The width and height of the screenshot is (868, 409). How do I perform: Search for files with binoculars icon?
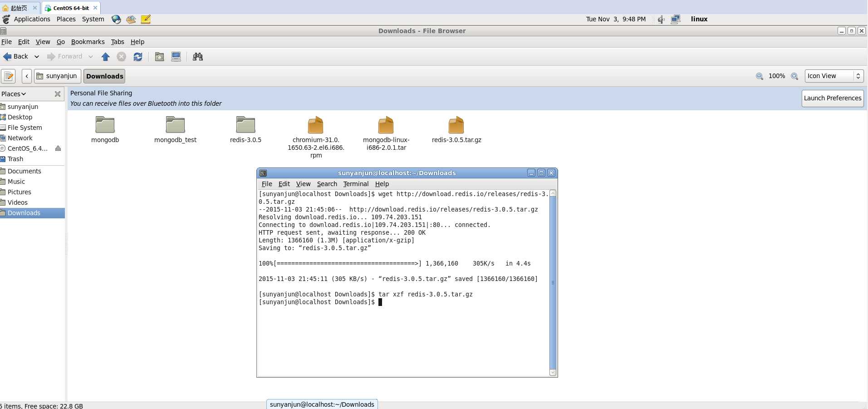(198, 57)
